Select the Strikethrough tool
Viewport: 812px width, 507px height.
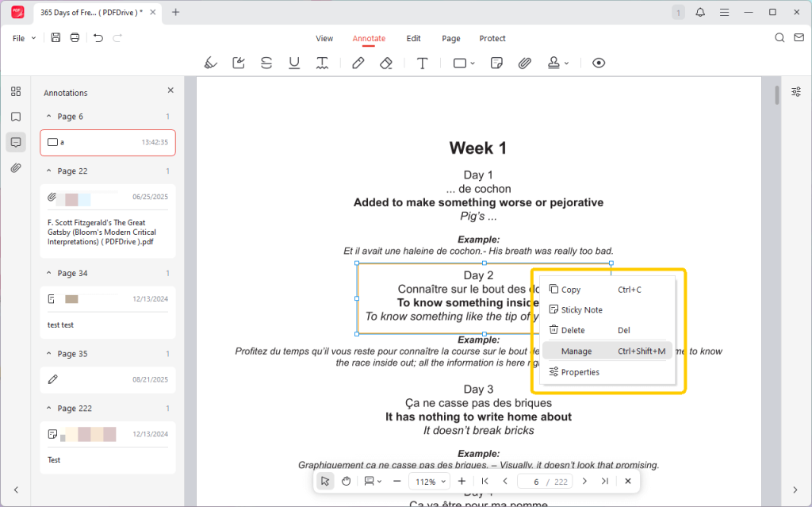tap(266, 63)
